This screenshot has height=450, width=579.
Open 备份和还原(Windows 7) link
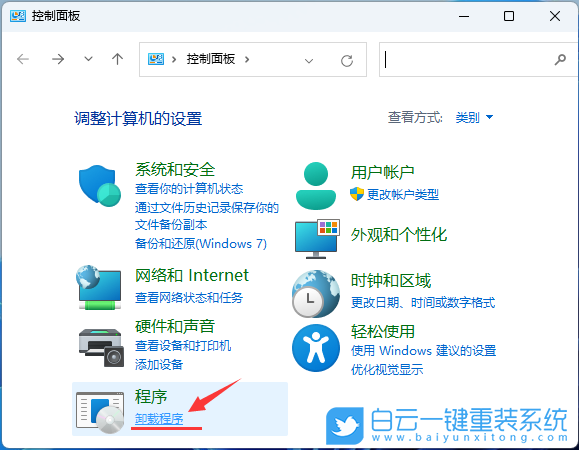[201, 244]
